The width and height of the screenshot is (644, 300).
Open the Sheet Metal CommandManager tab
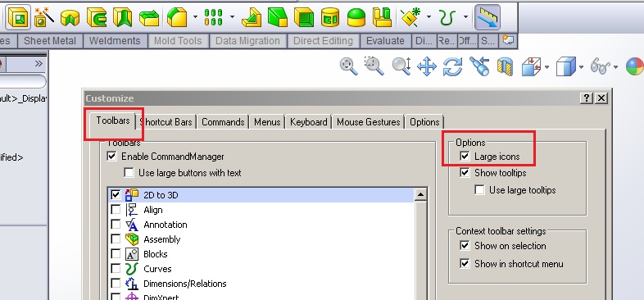pyautogui.click(x=50, y=41)
